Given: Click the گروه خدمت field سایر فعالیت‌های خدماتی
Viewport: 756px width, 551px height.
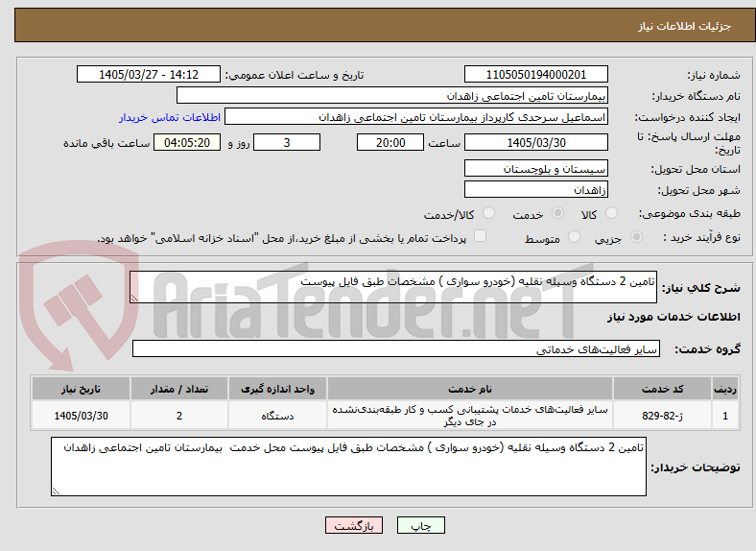Looking at the screenshot, I should (x=396, y=348).
